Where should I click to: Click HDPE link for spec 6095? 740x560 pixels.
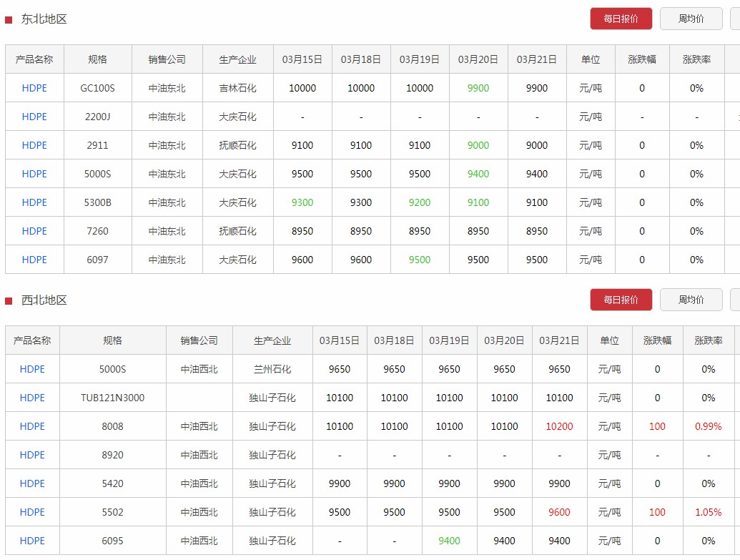[32, 541]
